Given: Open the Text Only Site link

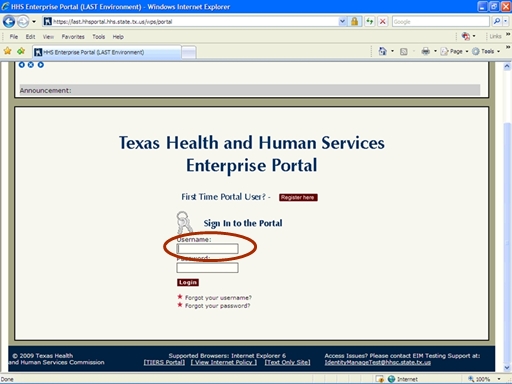Looking at the screenshot, I should 287,362.
